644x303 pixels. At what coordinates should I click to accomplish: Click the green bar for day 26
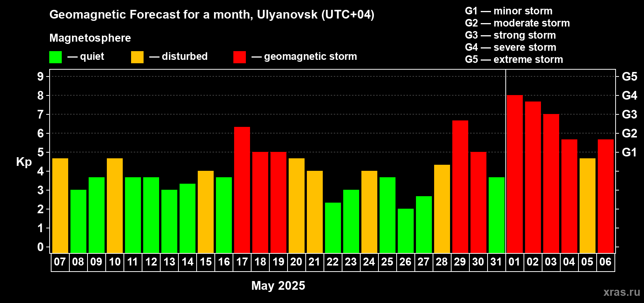click(406, 231)
